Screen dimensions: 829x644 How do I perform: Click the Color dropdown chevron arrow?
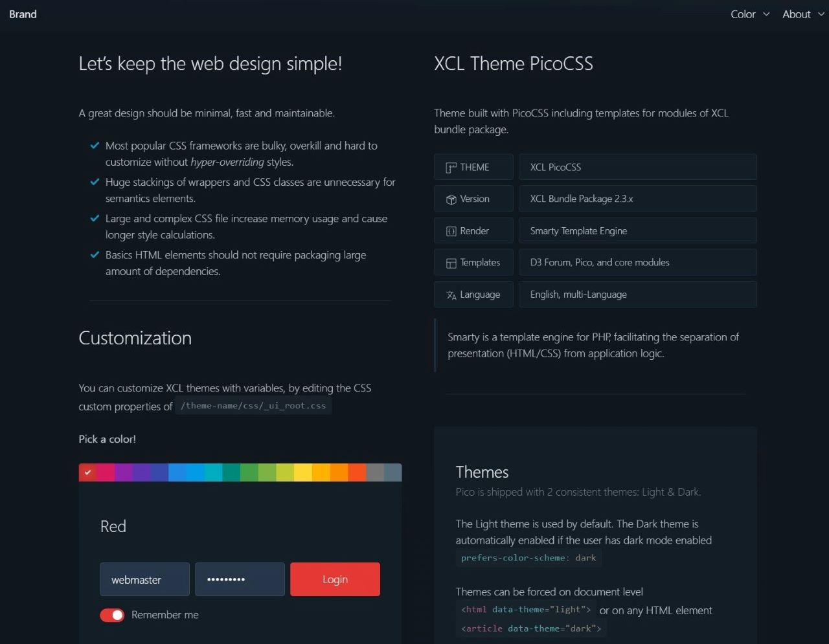point(766,14)
